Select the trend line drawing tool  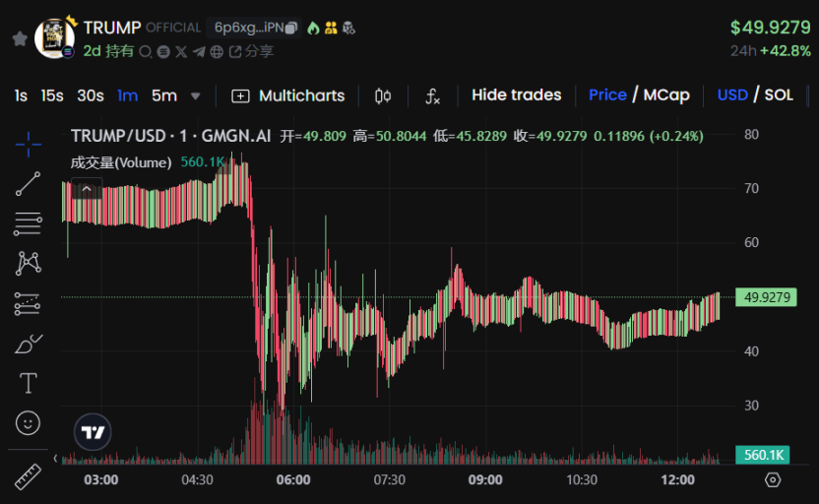click(x=29, y=184)
